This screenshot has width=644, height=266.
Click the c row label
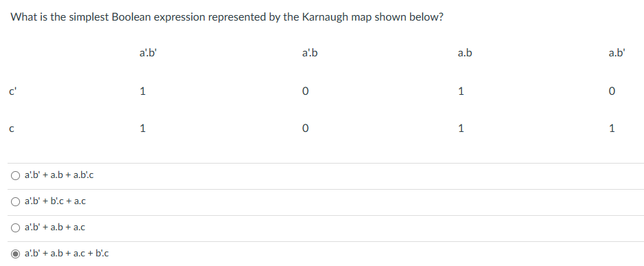pyautogui.click(x=12, y=129)
